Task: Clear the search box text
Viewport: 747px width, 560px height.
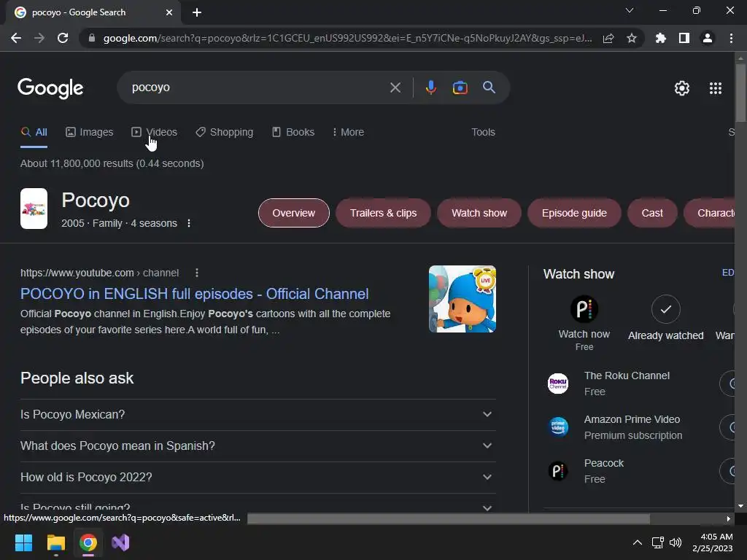Action: click(x=395, y=87)
